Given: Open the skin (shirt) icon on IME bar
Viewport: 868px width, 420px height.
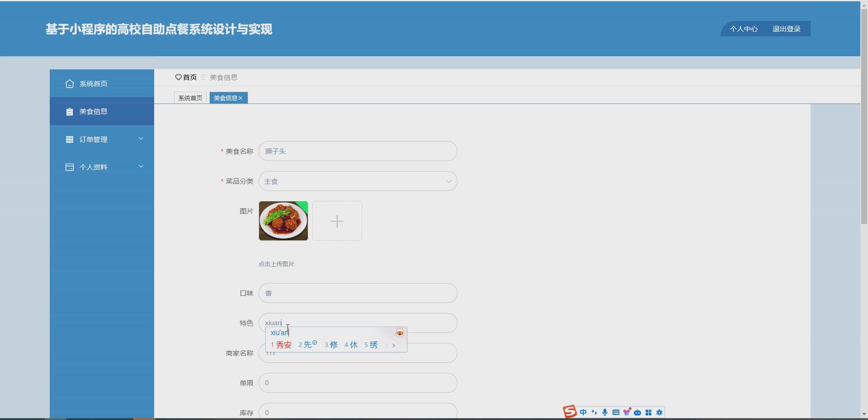Looking at the screenshot, I should [x=627, y=412].
